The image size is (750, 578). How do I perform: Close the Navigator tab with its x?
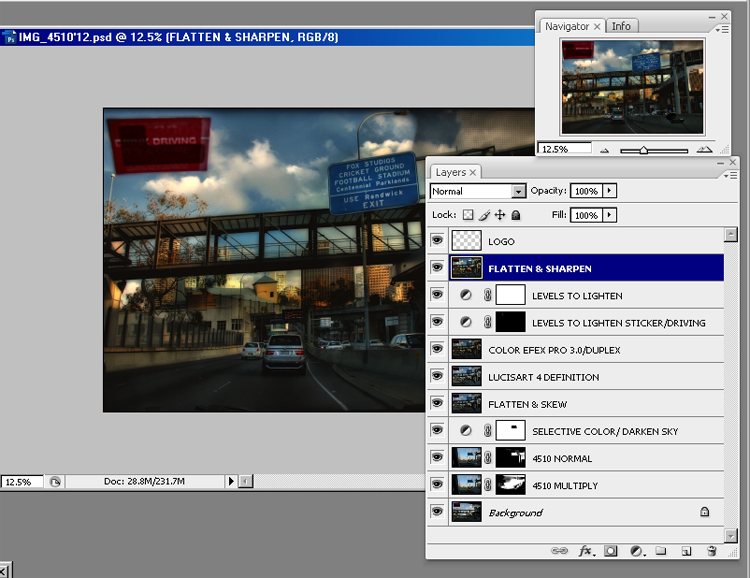coord(597,27)
